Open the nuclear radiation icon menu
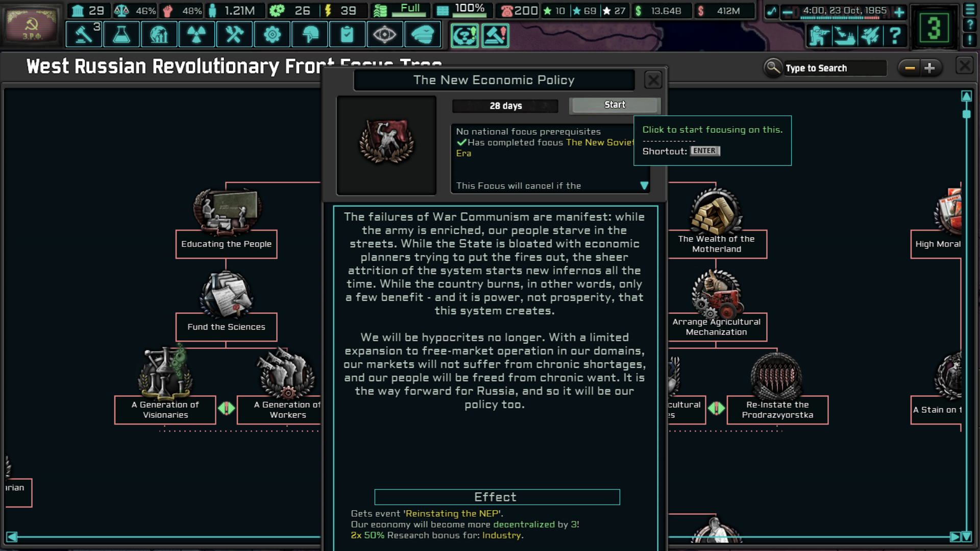 197,35
